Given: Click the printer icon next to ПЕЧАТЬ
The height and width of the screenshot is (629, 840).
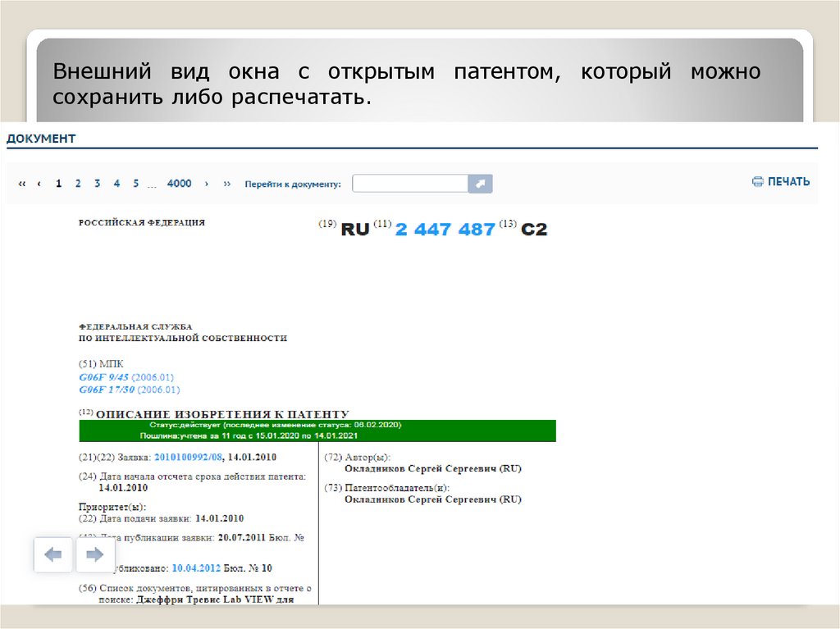Looking at the screenshot, I should (757, 181).
